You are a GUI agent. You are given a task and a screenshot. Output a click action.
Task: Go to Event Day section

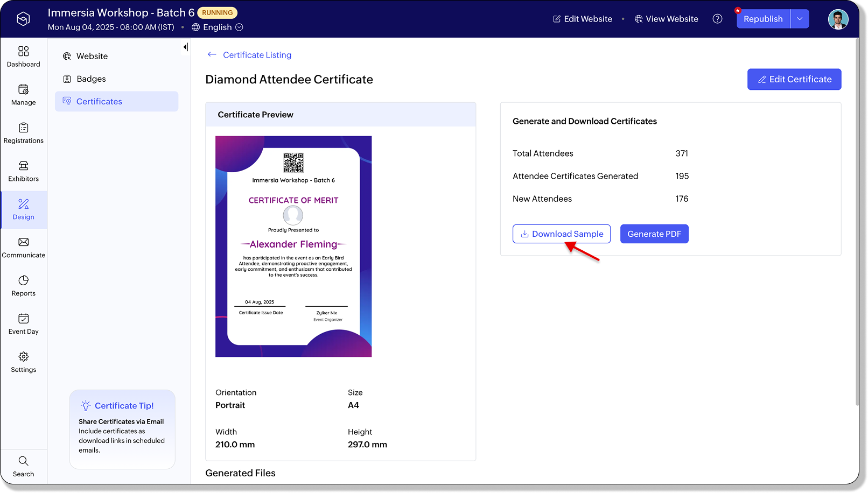pos(23,324)
